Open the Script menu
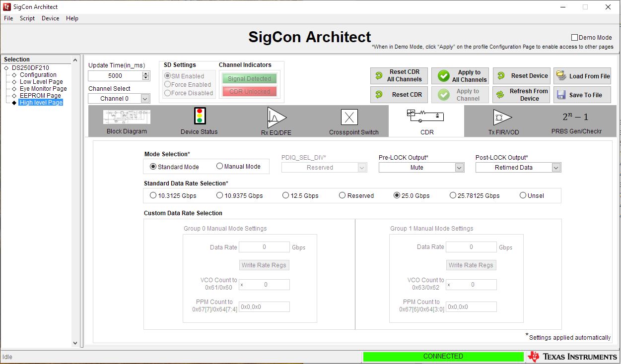The height and width of the screenshot is (364, 621). pyautogui.click(x=27, y=18)
